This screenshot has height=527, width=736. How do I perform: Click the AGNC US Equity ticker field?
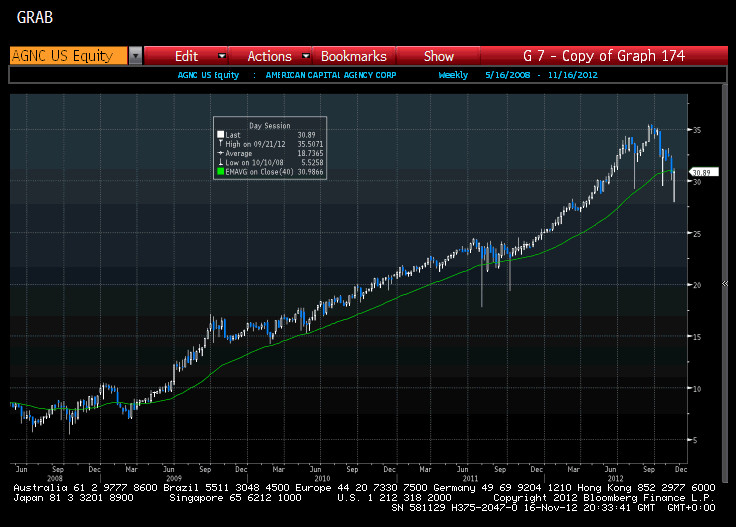[69, 56]
